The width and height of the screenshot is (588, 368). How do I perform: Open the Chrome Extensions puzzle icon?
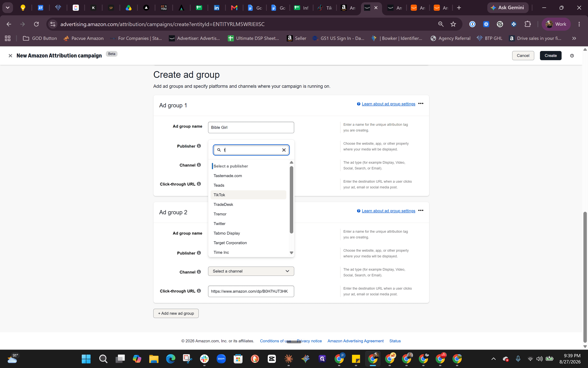528,24
